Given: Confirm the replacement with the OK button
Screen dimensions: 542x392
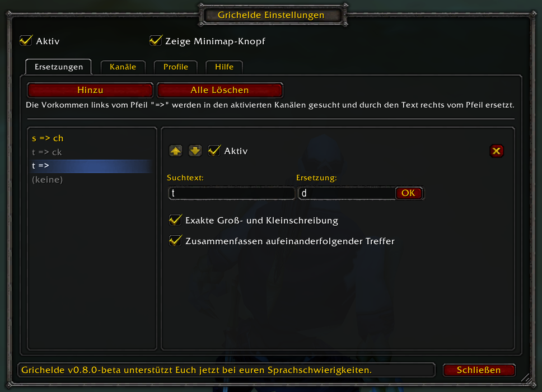Looking at the screenshot, I should click(x=409, y=193).
